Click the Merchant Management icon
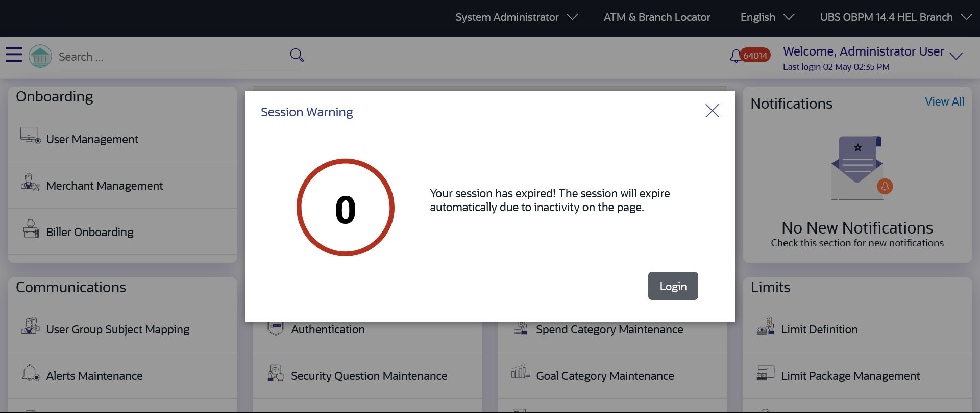 [x=30, y=182]
